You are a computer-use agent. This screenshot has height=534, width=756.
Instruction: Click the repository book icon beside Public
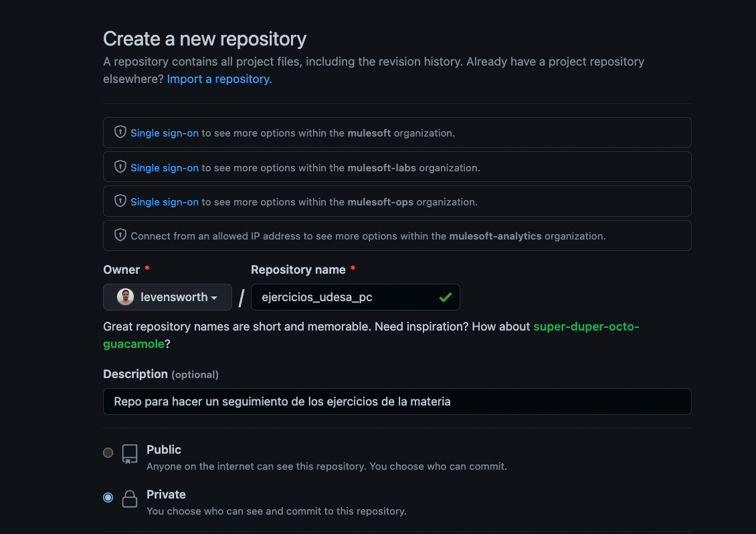pos(130,454)
